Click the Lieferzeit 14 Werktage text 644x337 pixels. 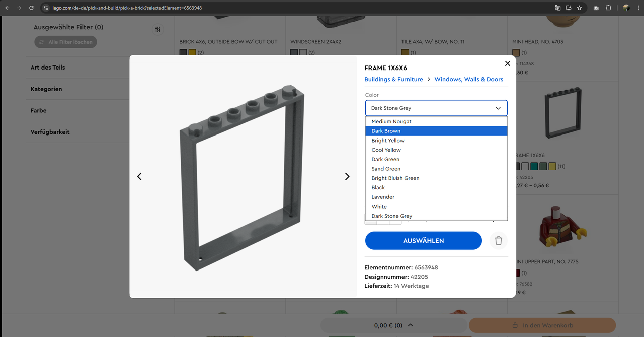click(396, 286)
